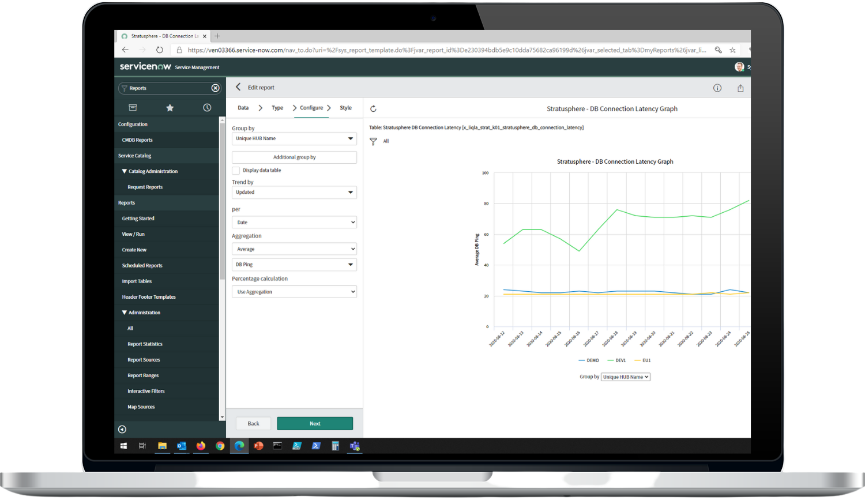Open Header Footer Templates module
This screenshot has width=865, height=504.
pyautogui.click(x=149, y=297)
